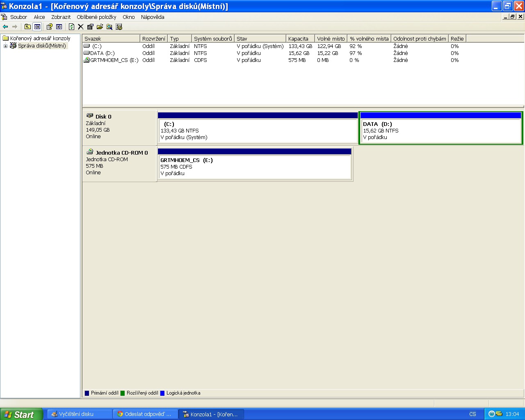Image resolution: width=525 pixels, height=420 pixels.
Task: Click the DATA (D:) drive icon in list
Action: pyautogui.click(x=87, y=53)
